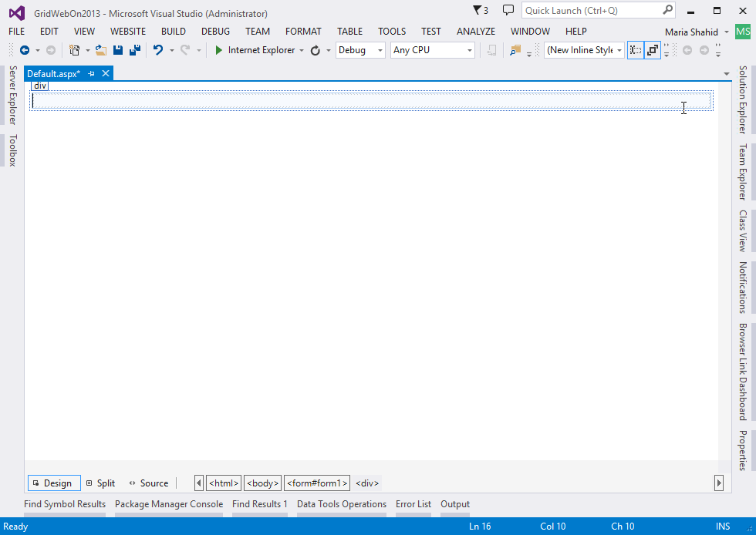Open the Team Explorer side tab
Screen dimensions: 756x535
(x=743, y=172)
